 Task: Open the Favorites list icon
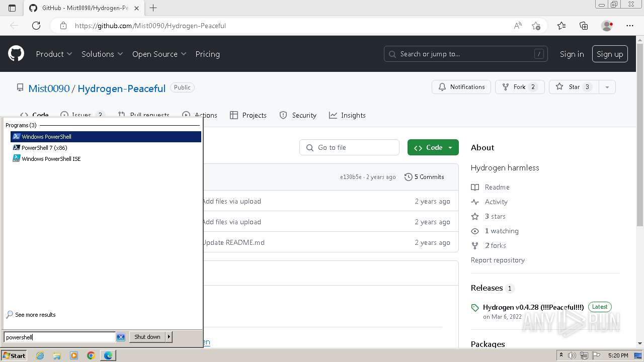pos(561,26)
